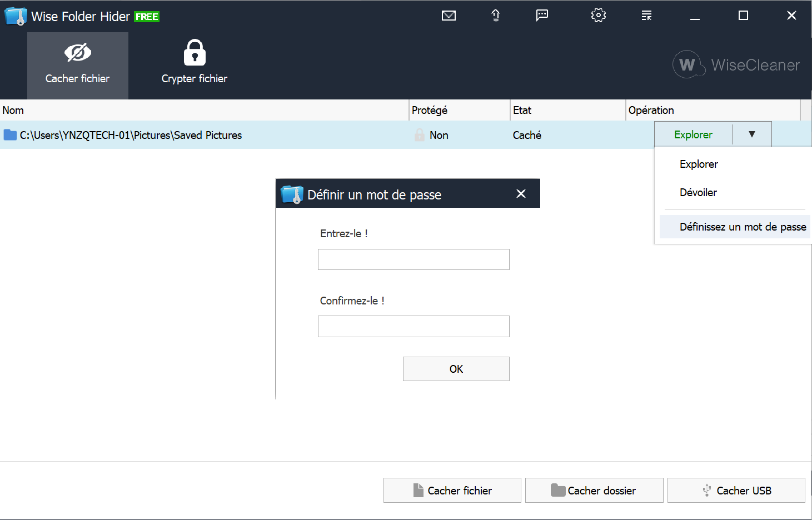This screenshot has height=520, width=812.
Task: Click the upgrade arrow icon
Action: [495, 16]
